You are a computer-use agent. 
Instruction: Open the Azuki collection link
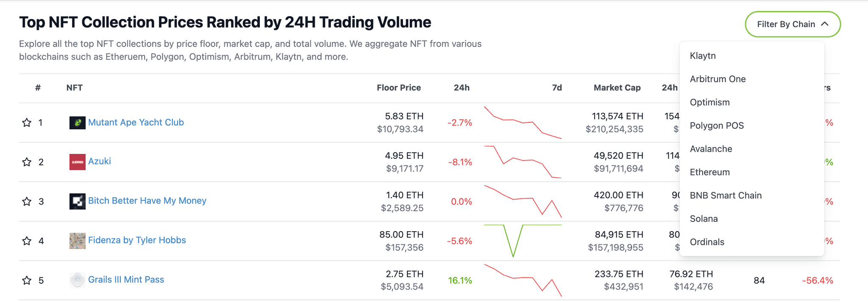tap(99, 161)
